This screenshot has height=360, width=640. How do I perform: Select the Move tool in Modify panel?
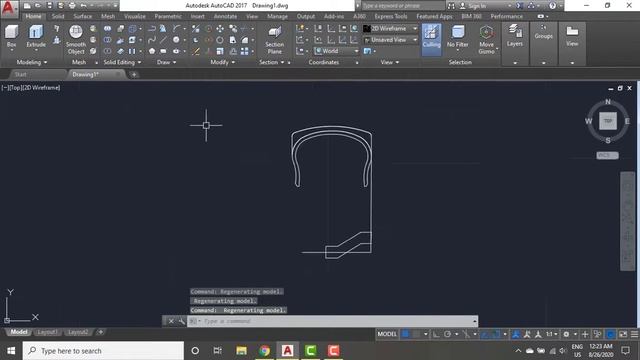point(220,29)
